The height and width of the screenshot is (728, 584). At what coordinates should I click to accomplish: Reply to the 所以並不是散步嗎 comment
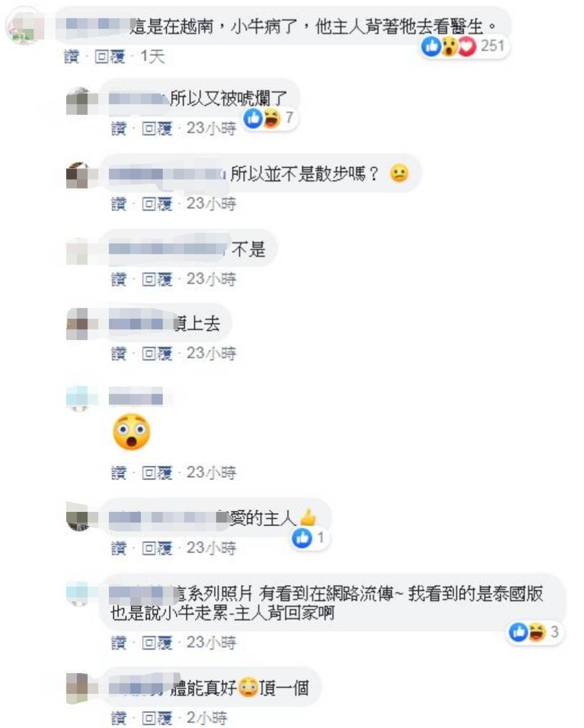tap(157, 203)
